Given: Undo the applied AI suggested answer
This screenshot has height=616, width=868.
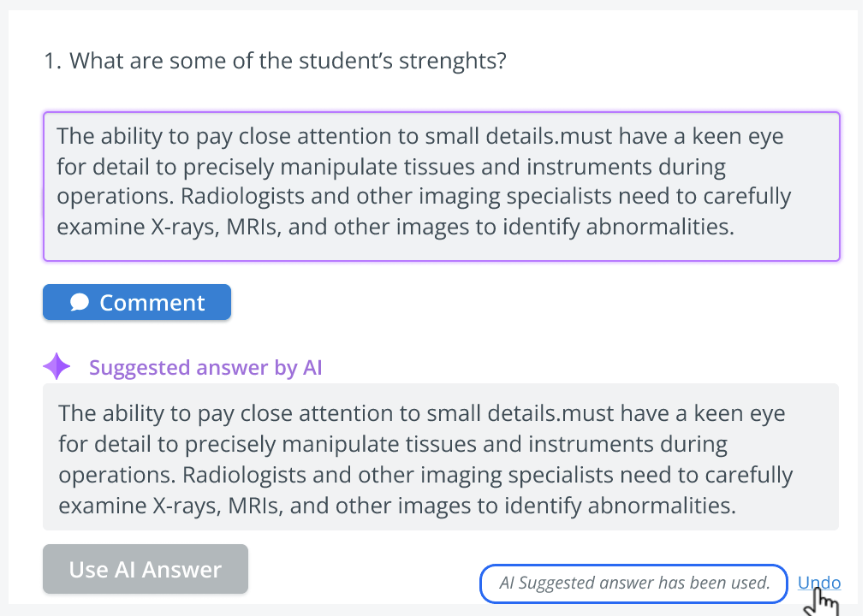Looking at the screenshot, I should tap(818, 583).
